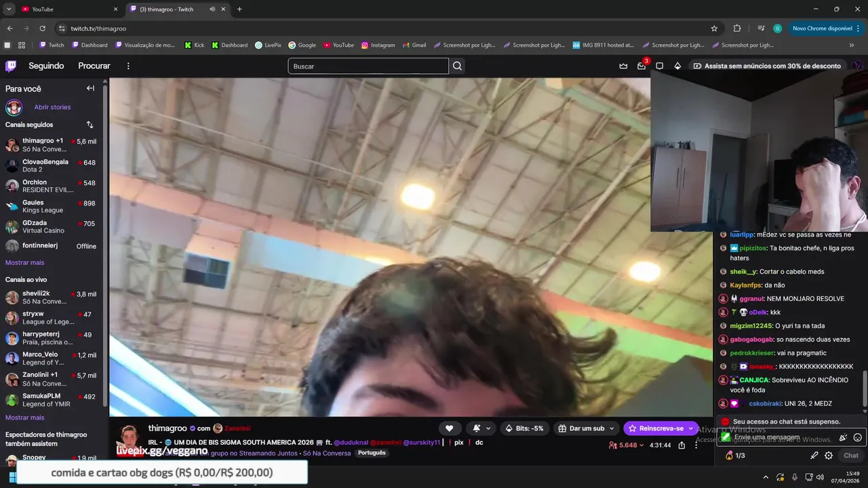Open the whispers speech bubble icon
The height and width of the screenshot is (488, 868).
(x=659, y=66)
